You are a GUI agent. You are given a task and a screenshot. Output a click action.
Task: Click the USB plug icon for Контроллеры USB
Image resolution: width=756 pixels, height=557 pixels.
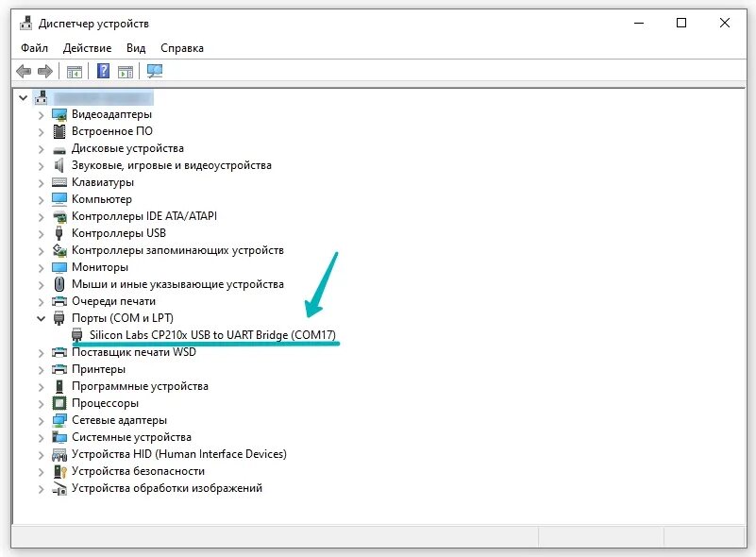click(x=59, y=233)
